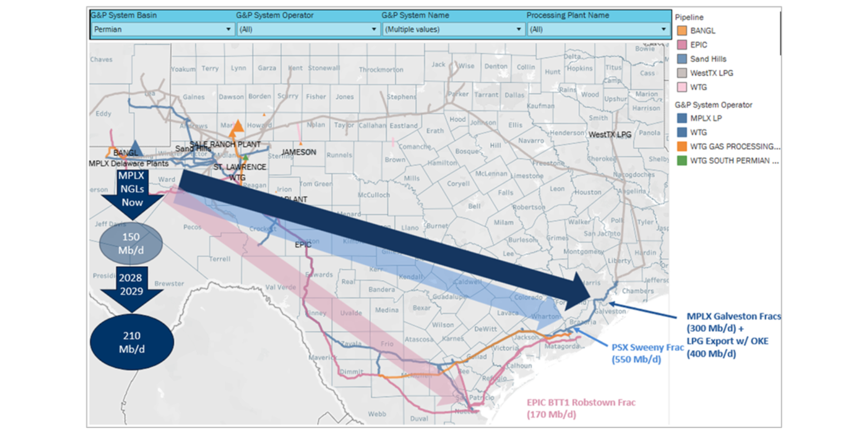
Task: Click the green triangle at ST. LAWRENCE
Action: (x=245, y=158)
